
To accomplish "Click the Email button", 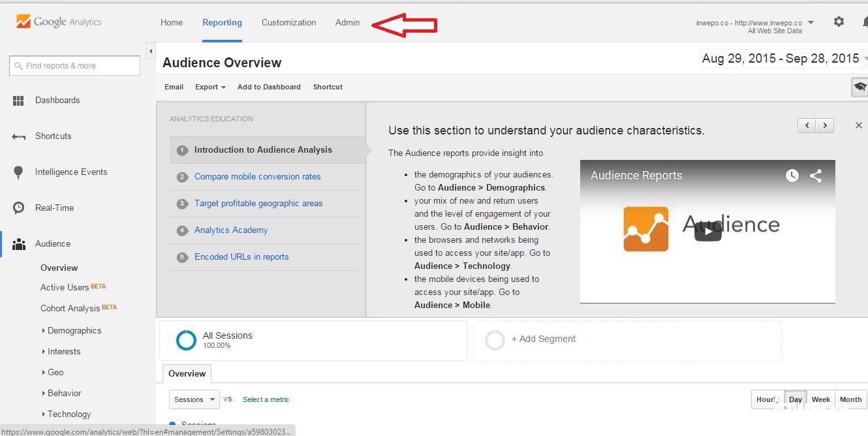I will click(174, 87).
